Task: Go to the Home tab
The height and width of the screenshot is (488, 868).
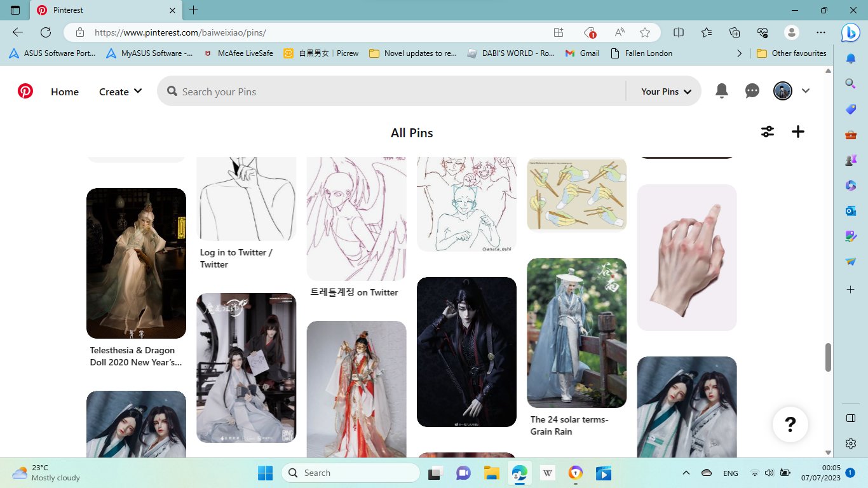Action: tap(65, 91)
